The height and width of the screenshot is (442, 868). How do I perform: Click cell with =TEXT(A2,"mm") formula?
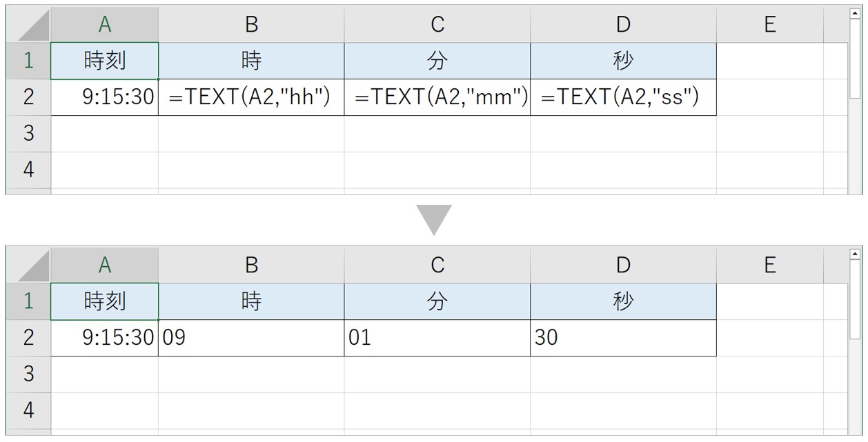(x=437, y=97)
